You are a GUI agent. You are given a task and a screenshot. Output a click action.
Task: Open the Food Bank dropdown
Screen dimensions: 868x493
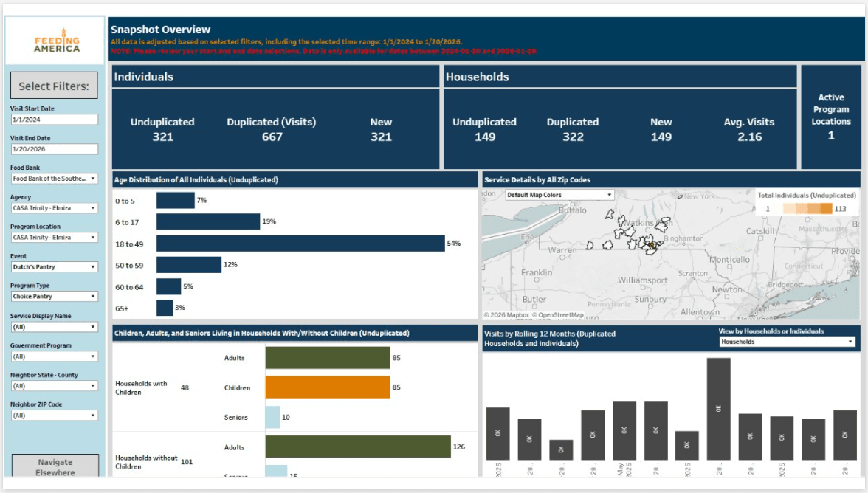point(55,179)
